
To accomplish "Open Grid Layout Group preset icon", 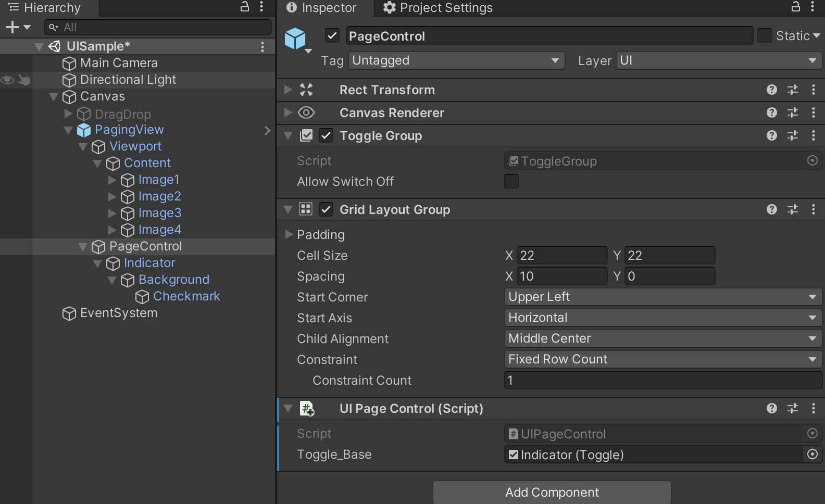I will click(x=793, y=209).
